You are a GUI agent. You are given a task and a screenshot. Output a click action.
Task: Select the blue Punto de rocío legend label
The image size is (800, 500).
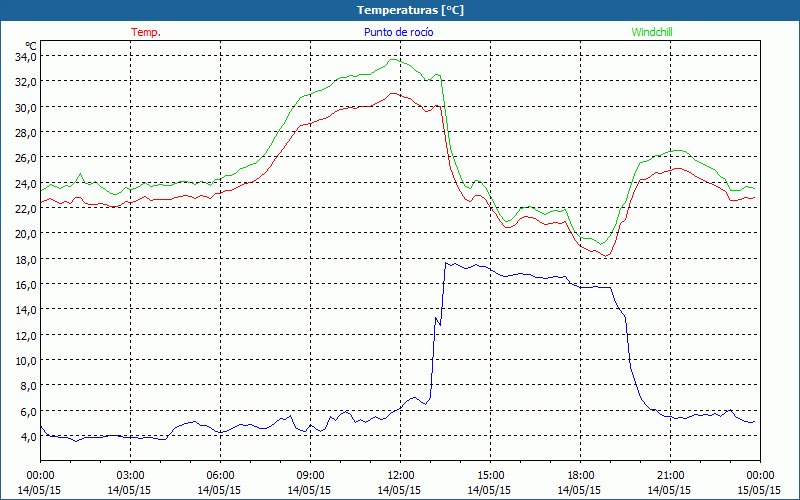point(398,32)
